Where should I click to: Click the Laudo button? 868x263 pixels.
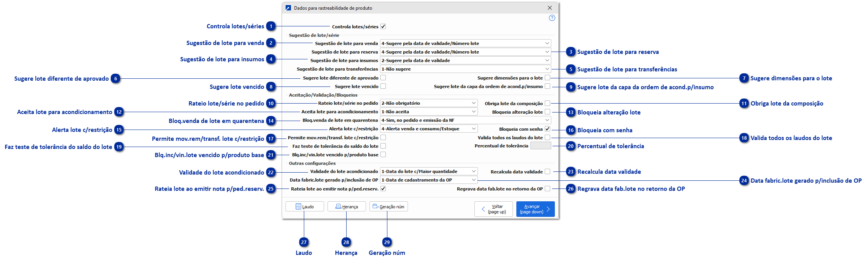pos(305,206)
